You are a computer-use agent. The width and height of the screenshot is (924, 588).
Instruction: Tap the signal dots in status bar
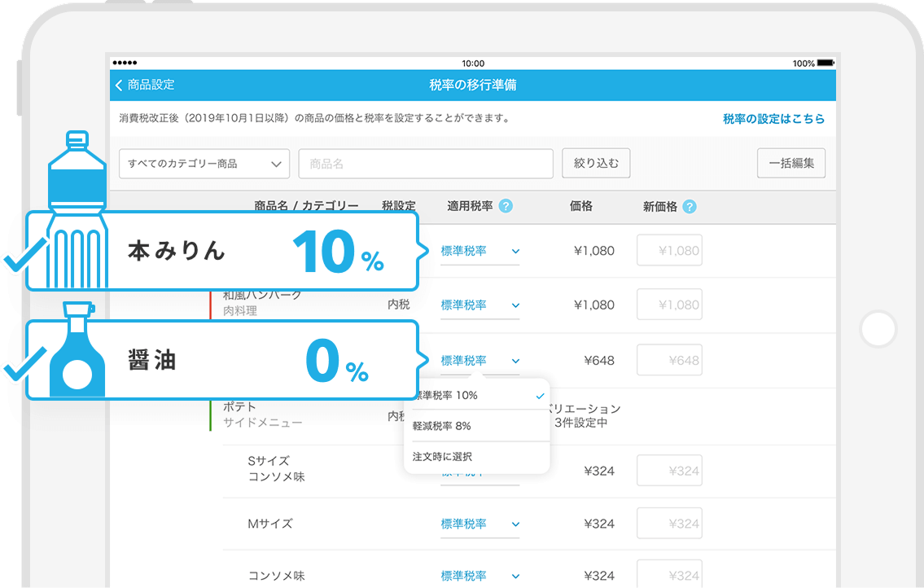125,63
